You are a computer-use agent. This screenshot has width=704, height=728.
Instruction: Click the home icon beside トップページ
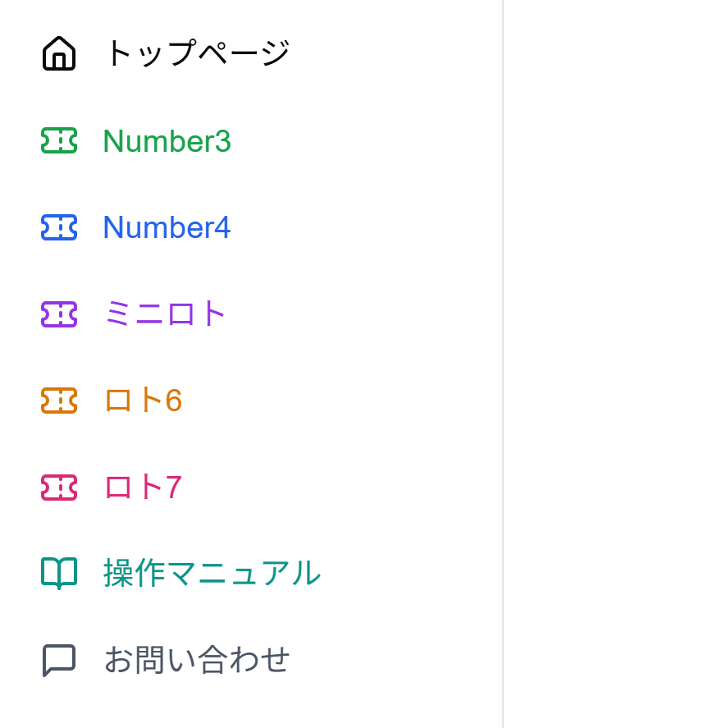click(x=58, y=53)
